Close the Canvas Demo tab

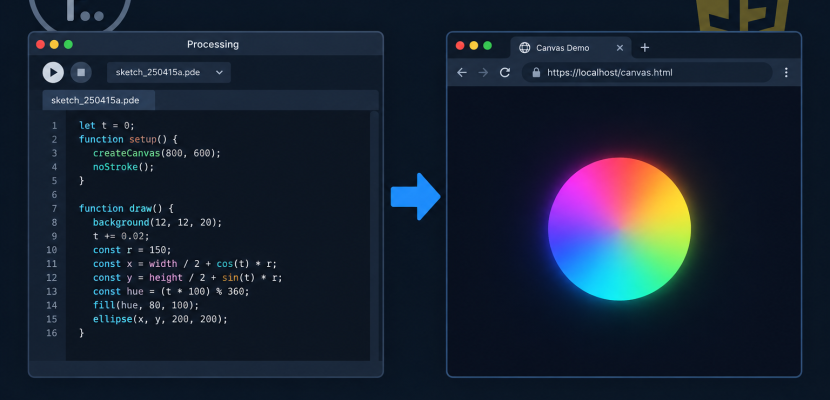point(620,48)
